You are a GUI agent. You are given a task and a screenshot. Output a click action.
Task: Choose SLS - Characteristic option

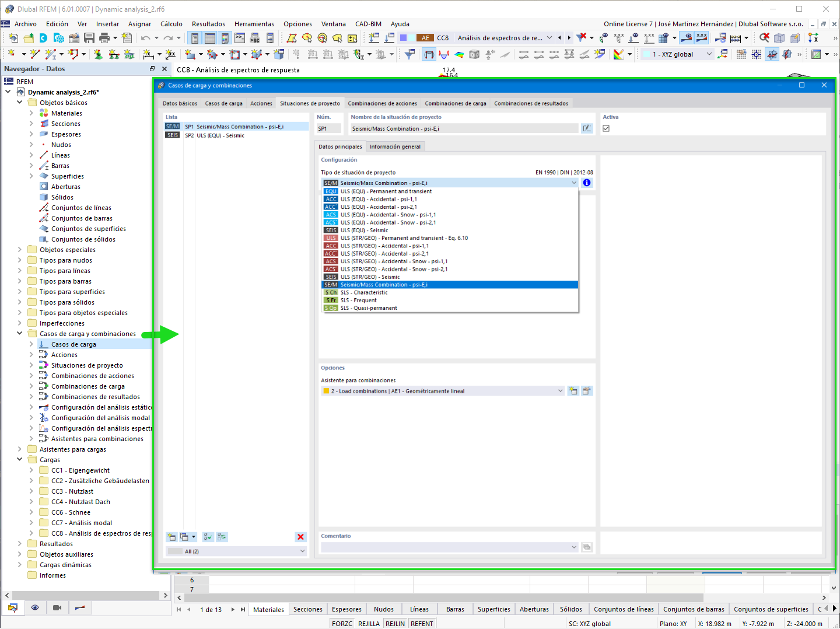[x=450, y=292]
